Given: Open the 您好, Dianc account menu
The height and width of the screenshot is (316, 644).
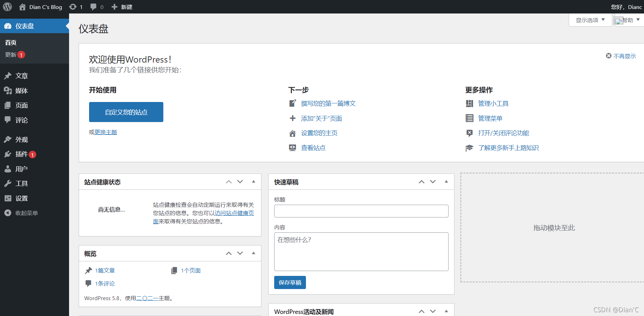Looking at the screenshot, I should pyautogui.click(x=626, y=7).
